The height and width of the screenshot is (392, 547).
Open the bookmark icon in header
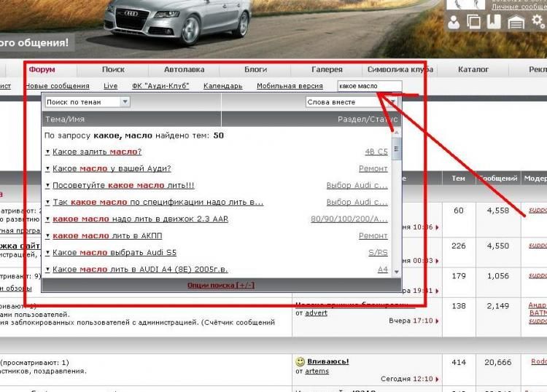click(494, 22)
